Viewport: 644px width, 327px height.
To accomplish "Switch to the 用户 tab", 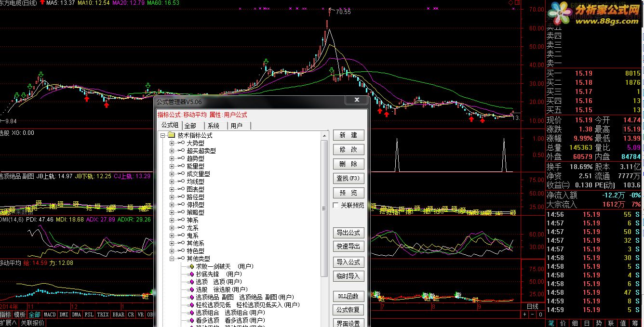I will click(x=237, y=126).
